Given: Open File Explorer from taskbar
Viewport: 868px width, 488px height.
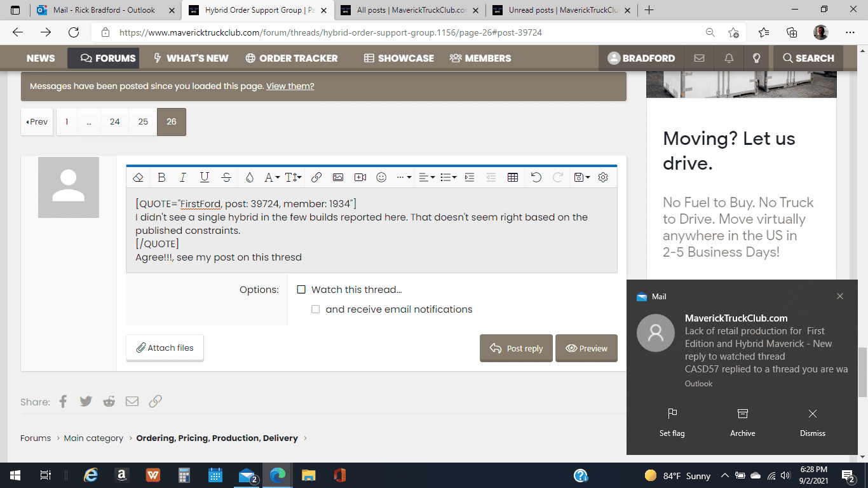Looking at the screenshot, I should point(308,475).
